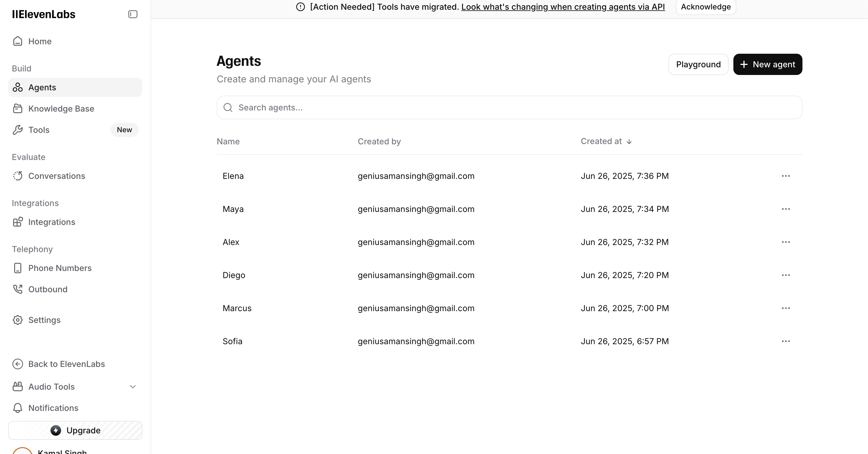
Task: Open more options for Elena agent
Action: (785, 176)
